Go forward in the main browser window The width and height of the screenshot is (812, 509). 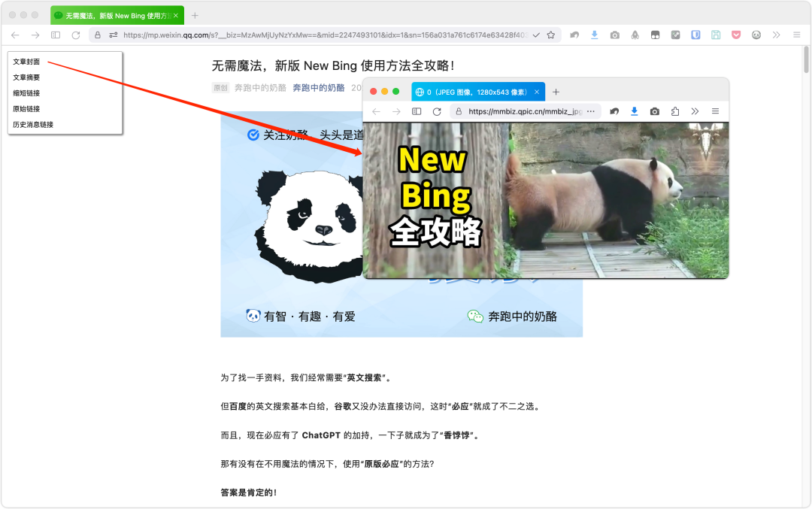[35, 35]
